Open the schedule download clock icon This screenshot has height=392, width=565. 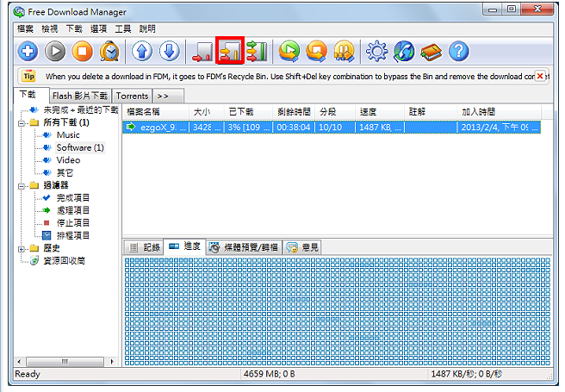[109, 51]
